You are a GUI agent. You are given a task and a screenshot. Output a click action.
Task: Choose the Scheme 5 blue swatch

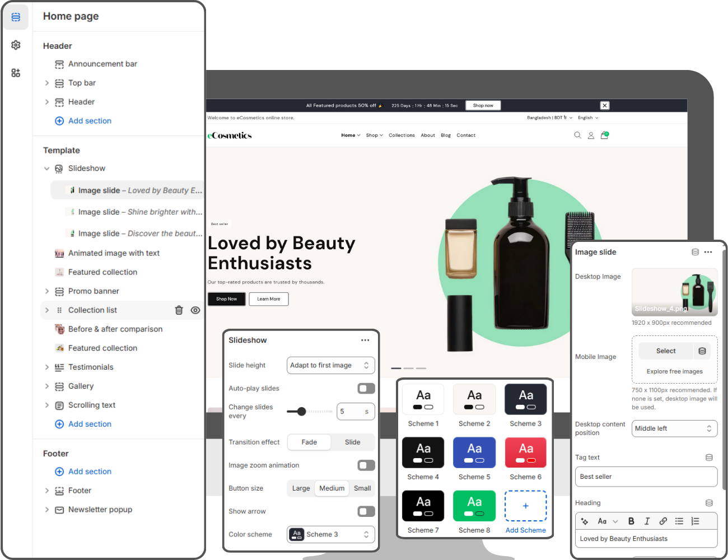coord(474,452)
